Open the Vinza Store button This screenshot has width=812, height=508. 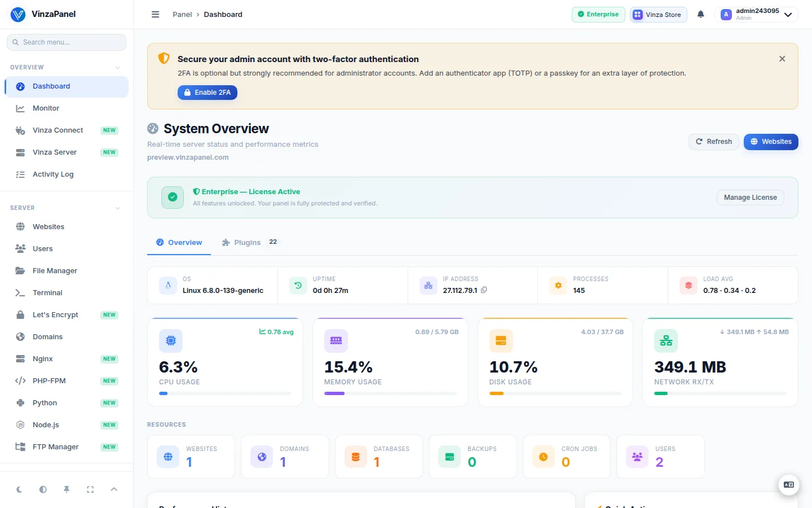tap(658, 15)
